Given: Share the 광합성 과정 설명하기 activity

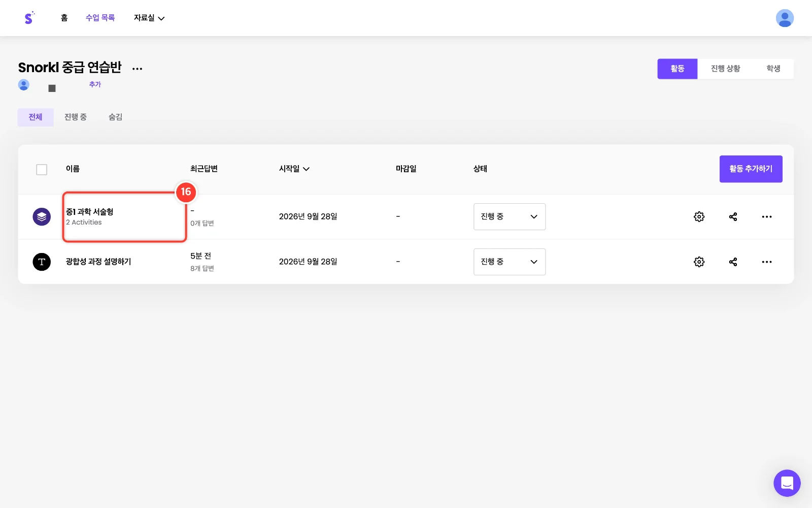Looking at the screenshot, I should (x=733, y=262).
